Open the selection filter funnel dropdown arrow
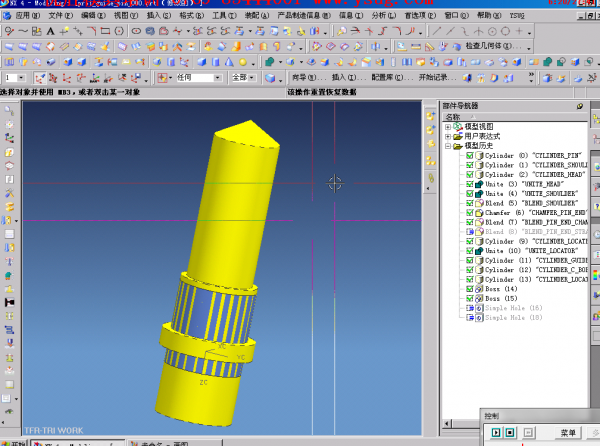The height and width of the screenshot is (446, 600). 170,78
